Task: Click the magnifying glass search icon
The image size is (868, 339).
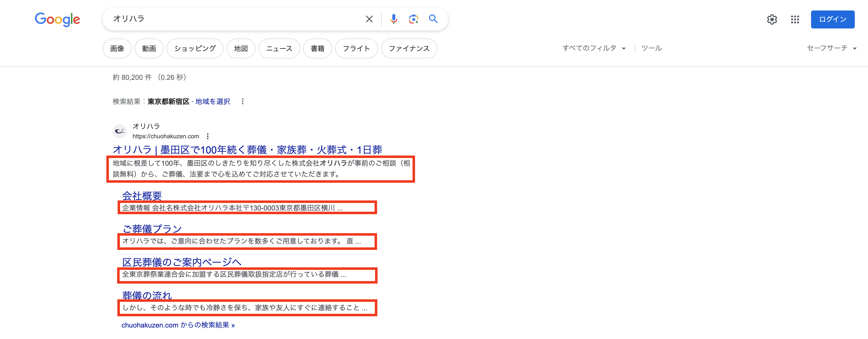Action: [433, 19]
